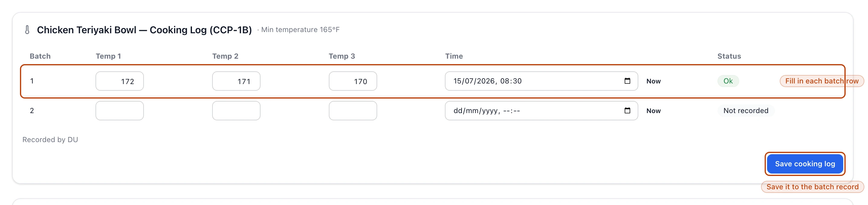Select batch 1 Temp 2 field
Screen dimensions: 868x205
(236, 81)
